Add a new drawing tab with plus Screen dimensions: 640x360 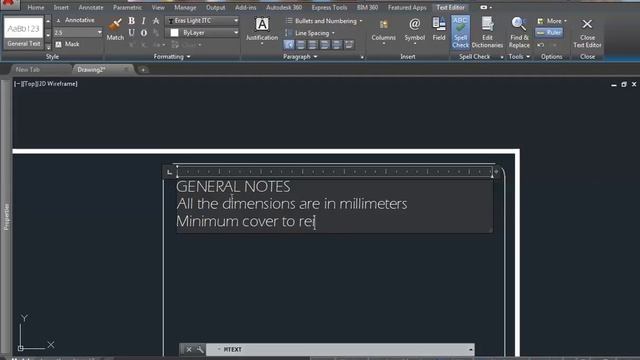[143, 70]
